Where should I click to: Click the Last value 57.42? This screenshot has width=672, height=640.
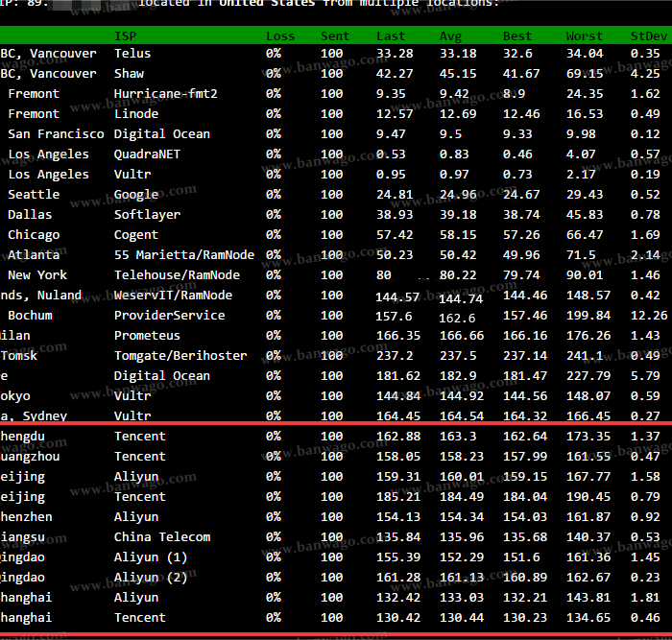[395, 235]
